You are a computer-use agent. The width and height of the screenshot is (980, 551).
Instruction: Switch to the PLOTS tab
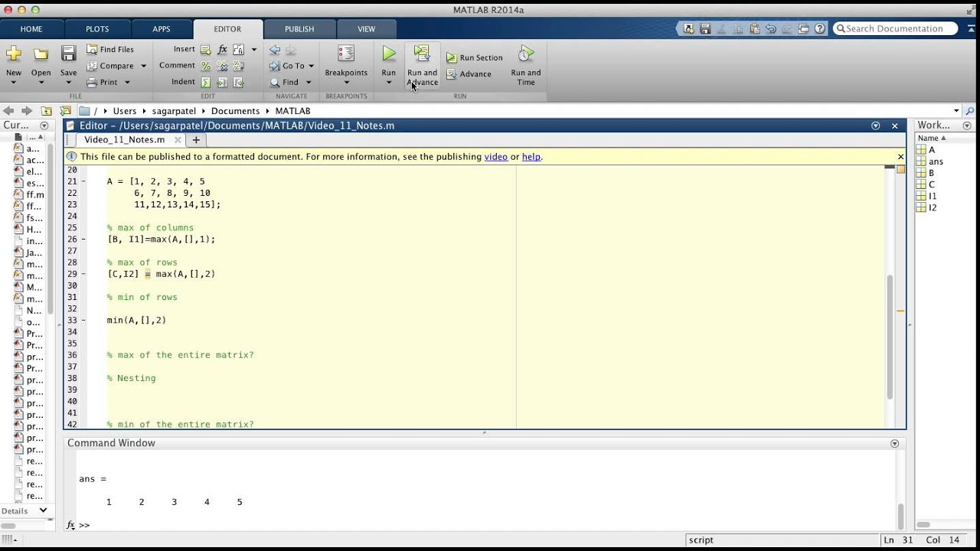click(x=97, y=29)
